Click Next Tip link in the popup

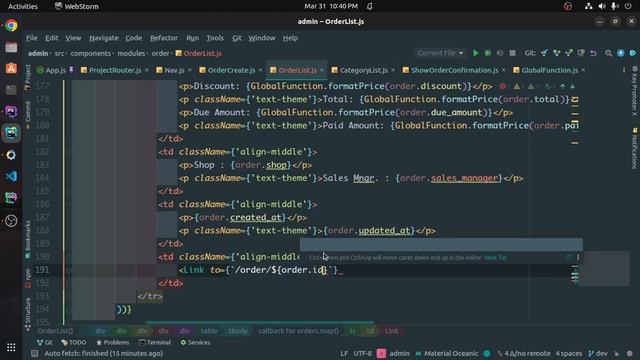[x=496, y=258]
